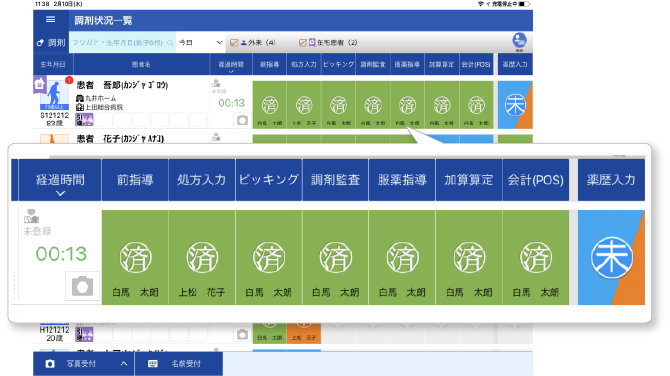Click 処方入力 header in the zoomed panel
The height and width of the screenshot is (376, 670).
[202, 180]
